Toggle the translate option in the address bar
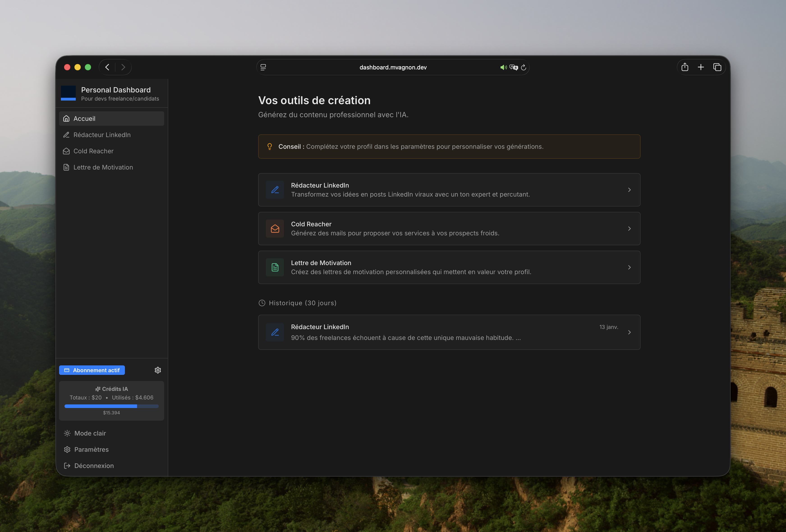The height and width of the screenshot is (532, 786). pos(514,67)
